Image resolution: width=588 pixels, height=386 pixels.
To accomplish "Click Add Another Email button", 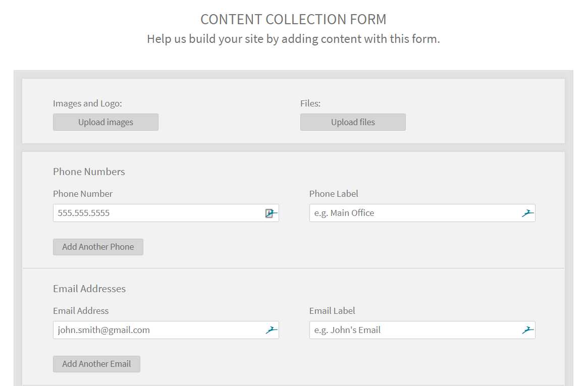I will [96, 364].
